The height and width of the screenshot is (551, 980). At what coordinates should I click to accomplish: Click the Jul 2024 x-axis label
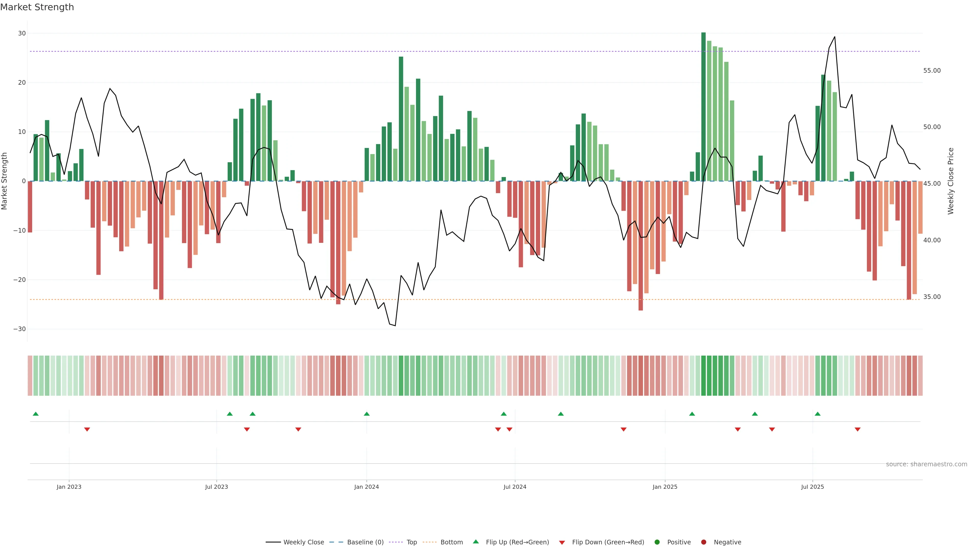pyautogui.click(x=515, y=487)
